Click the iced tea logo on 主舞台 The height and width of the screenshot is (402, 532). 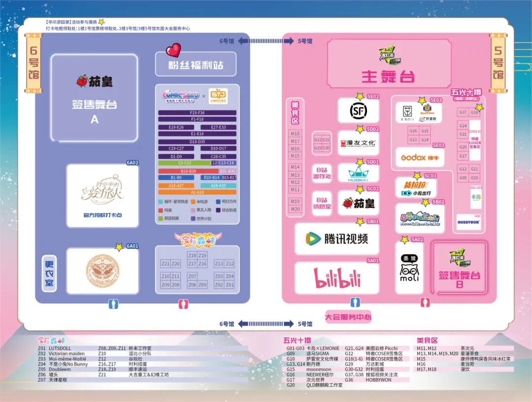click(x=390, y=55)
